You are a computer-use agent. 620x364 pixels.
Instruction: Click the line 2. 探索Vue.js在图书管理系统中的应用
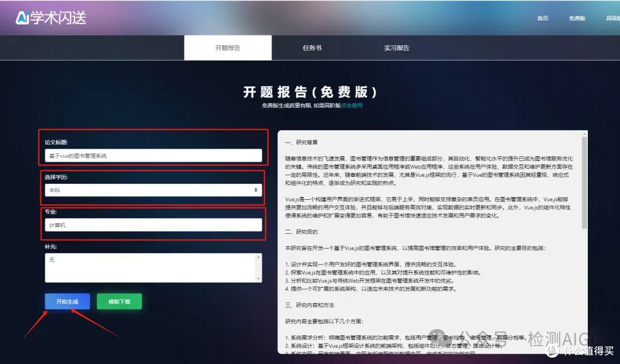383,273
